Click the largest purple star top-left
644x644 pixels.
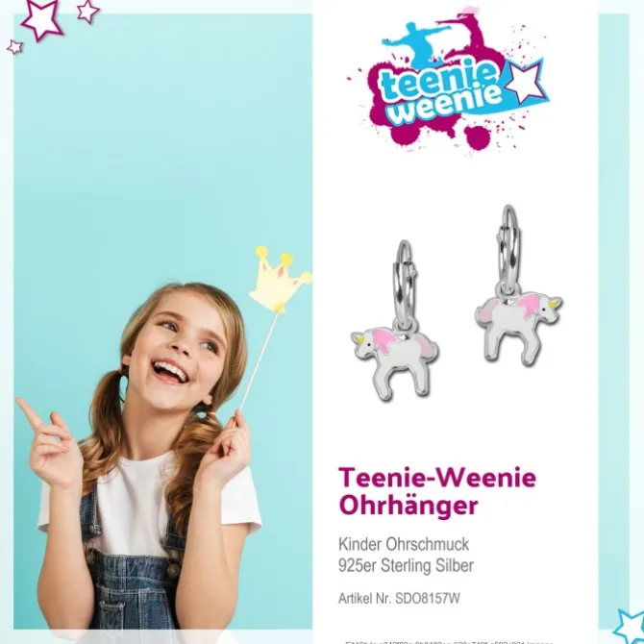coord(42,18)
